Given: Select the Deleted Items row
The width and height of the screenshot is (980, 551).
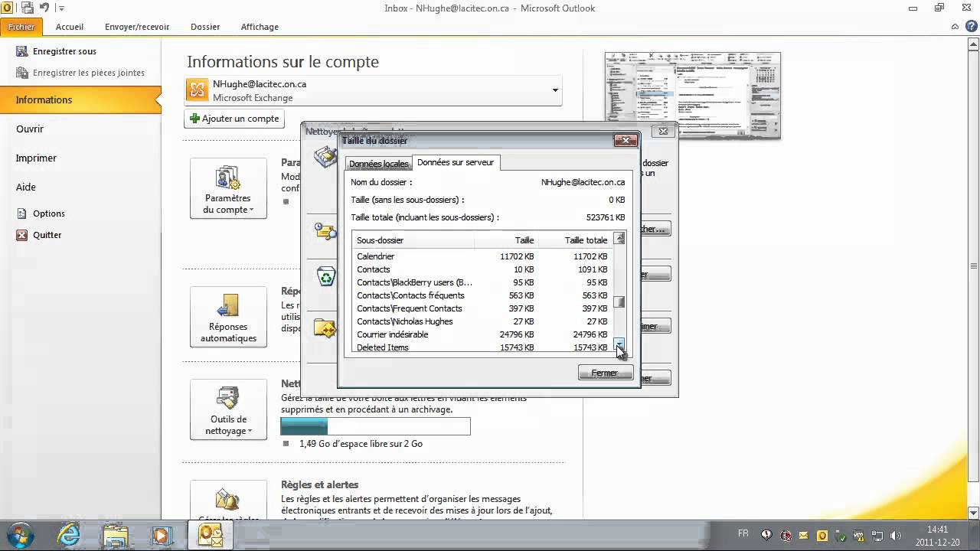Looking at the screenshot, I should (x=482, y=347).
